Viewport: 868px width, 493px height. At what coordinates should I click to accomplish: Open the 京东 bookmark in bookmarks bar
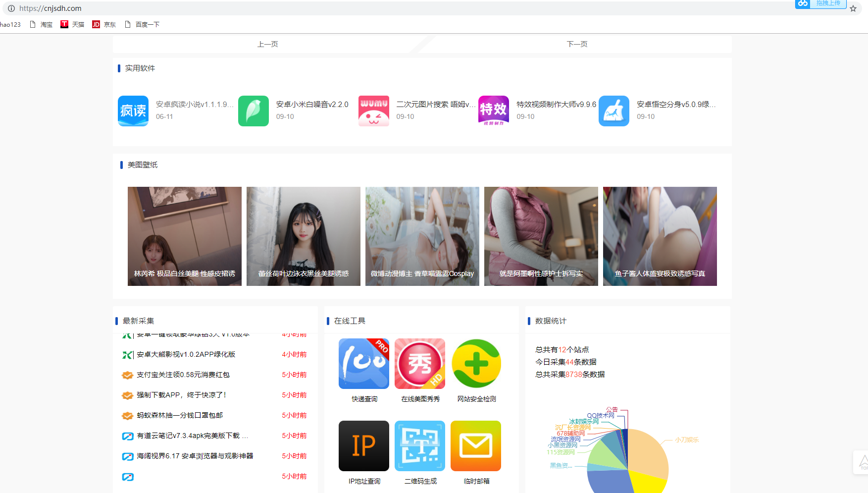[x=104, y=24]
